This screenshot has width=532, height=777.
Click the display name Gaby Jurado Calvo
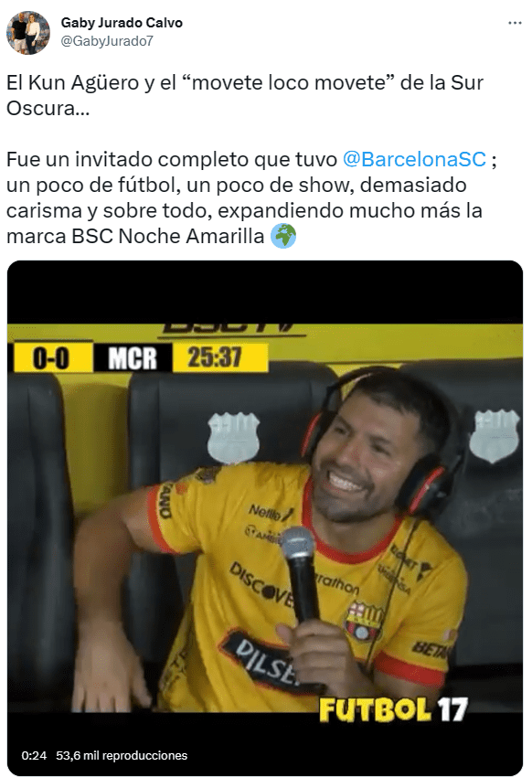(122, 23)
